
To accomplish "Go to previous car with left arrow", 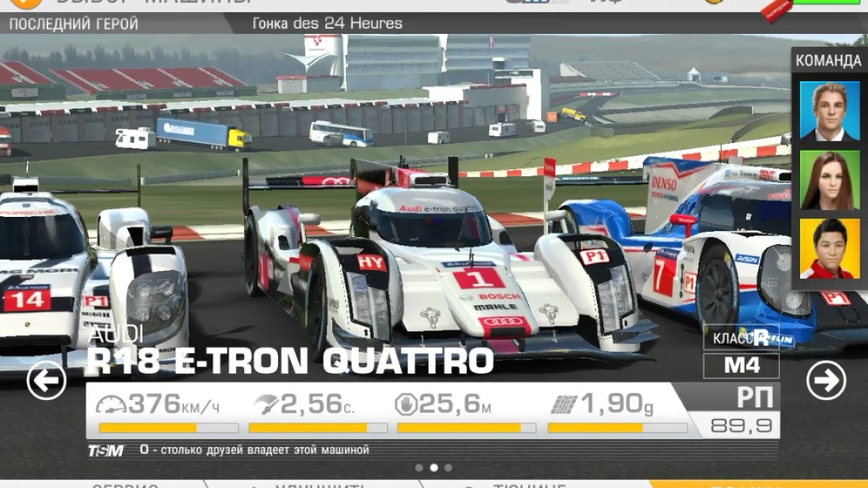I will pyautogui.click(x=46, y=380).
